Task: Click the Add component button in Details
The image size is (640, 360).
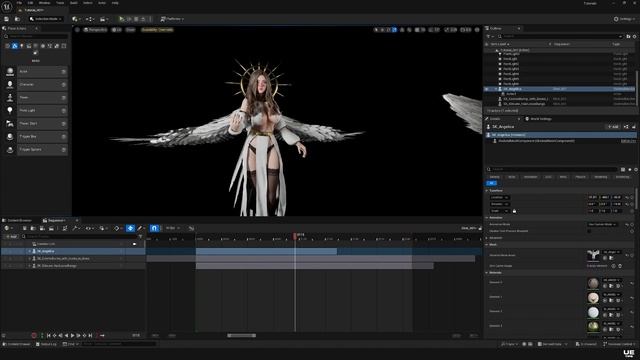Action: [613, 127]
